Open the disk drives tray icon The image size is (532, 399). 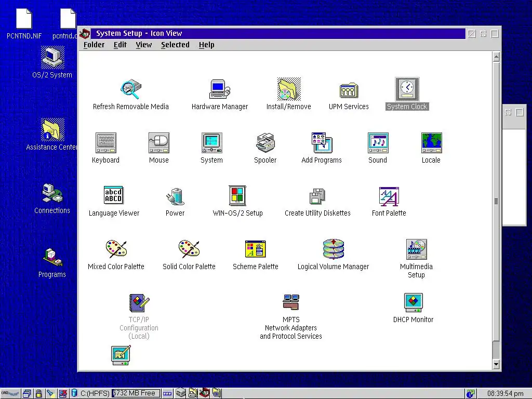180,393
